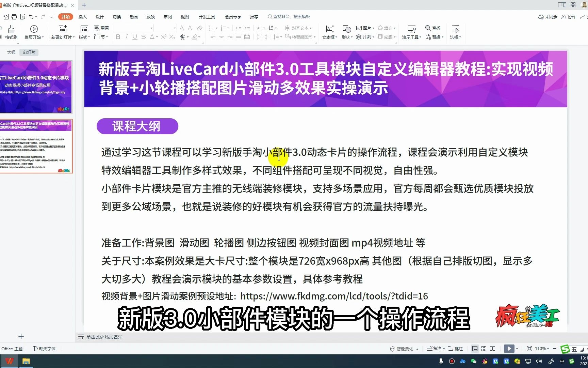Open the Animation (动画) tab
588x368 pixels.
pos(134,17)
